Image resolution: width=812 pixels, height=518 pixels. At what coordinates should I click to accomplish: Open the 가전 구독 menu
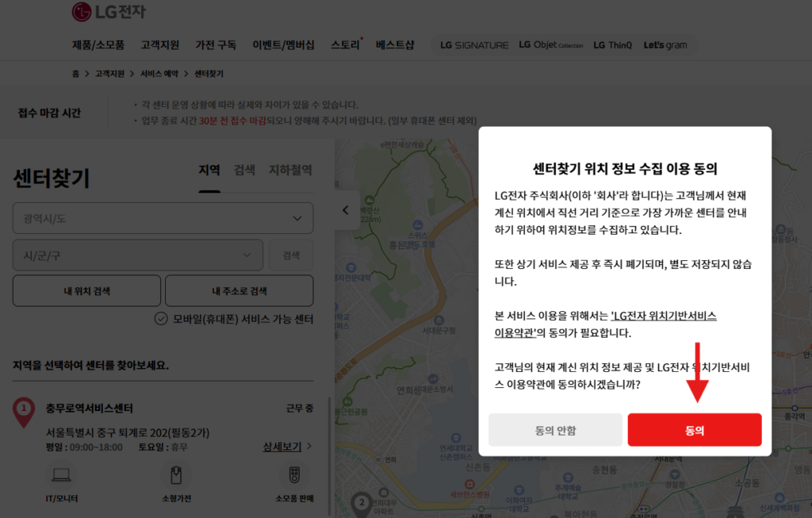click(216, 45)
